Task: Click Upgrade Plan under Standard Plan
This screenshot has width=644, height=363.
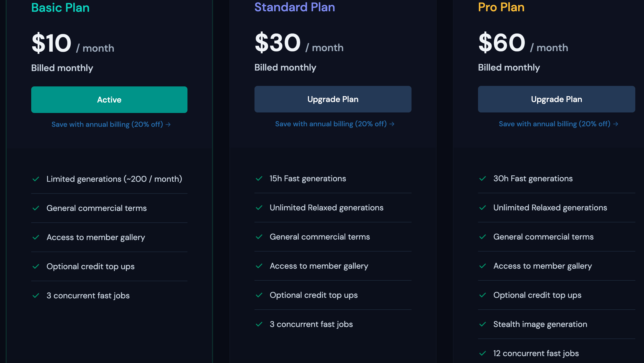Action: tap(333, 99)
